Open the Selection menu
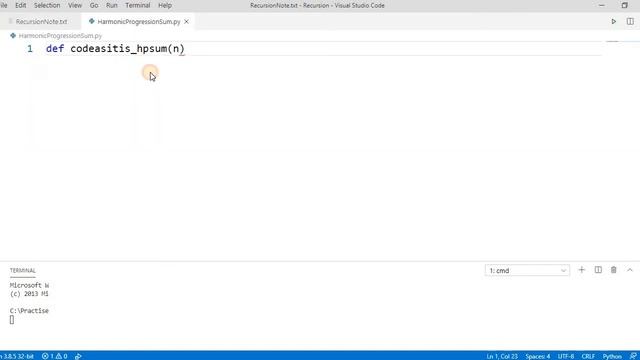Screen dimensions: 640x360 47,6
